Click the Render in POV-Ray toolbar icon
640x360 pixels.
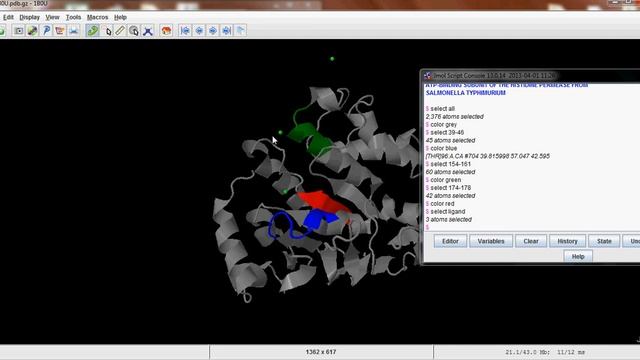tap(32, 31)
